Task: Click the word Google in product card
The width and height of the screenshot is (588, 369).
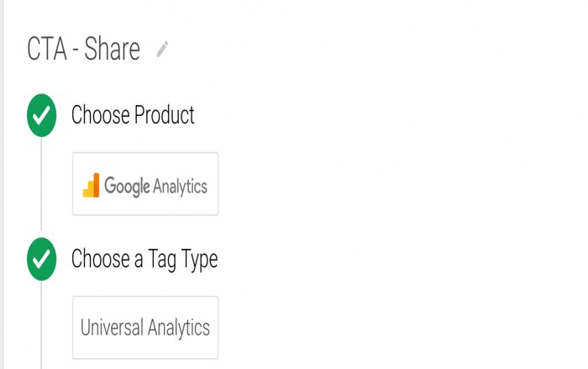Action: point(127,187)
